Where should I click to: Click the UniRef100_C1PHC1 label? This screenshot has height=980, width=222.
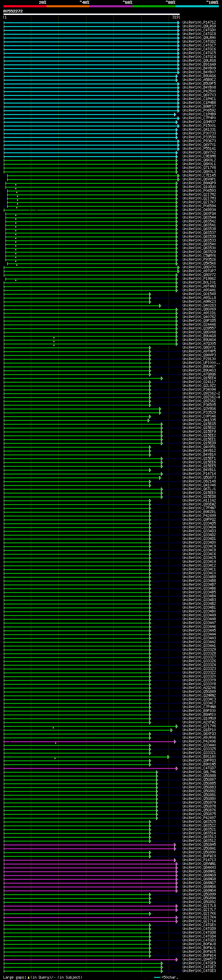click(x=199, y=99)
